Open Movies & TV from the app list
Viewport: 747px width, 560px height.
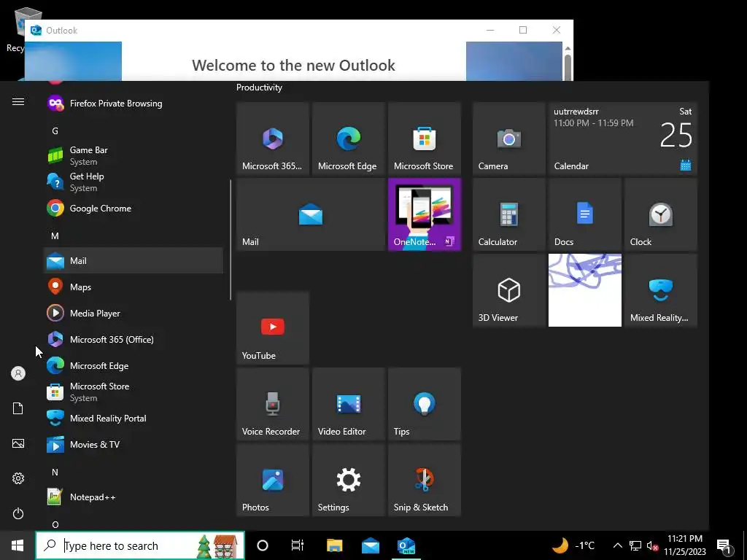coord(133,444)
